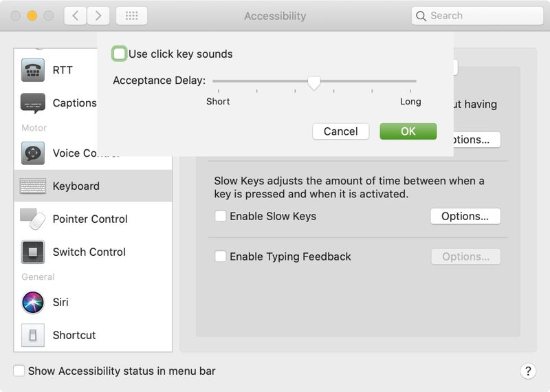550x392 pixels.
Task: Click Cancel in the dialog sheet
Action: [340, 131]
